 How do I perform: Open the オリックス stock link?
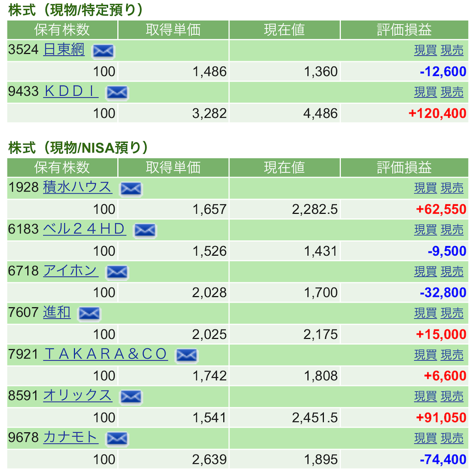(x=78, y=396)
